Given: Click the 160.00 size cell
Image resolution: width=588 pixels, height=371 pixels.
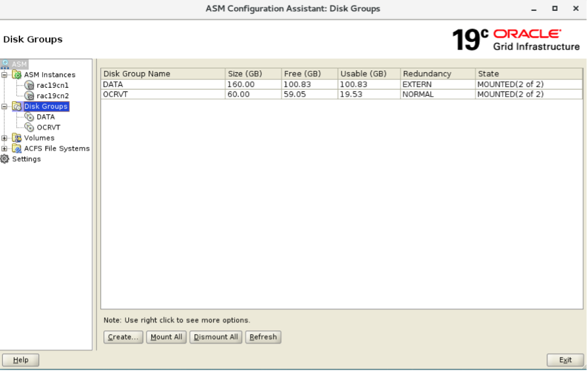Looking at the screenshot, I should (x=253, y=84).
